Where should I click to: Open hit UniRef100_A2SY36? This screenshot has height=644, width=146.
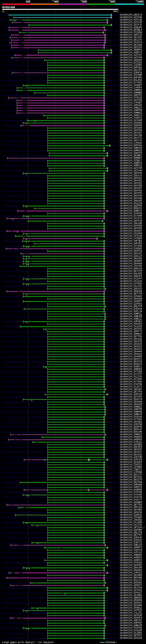[x=131, y=20]
